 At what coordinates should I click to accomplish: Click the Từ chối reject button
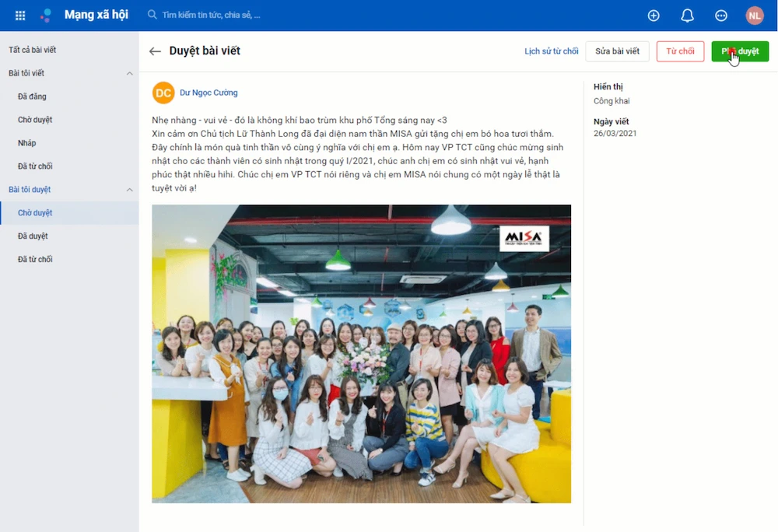coord(680,51)
